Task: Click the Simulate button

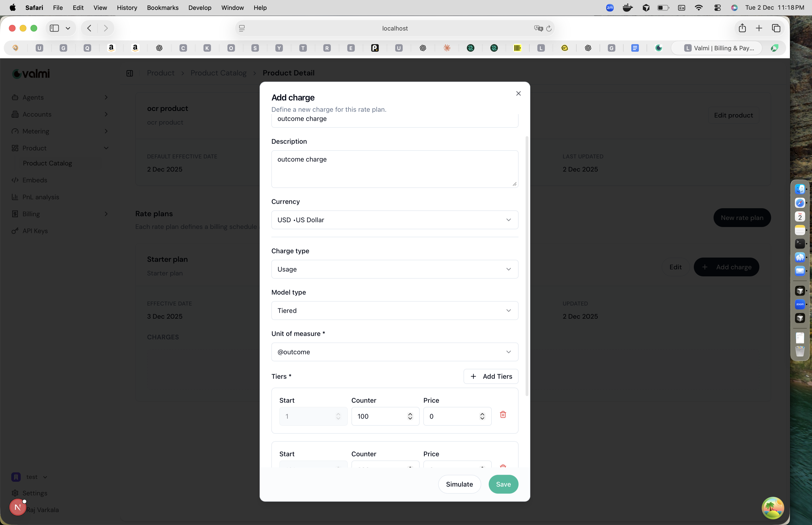Action: tap(459, 484)
